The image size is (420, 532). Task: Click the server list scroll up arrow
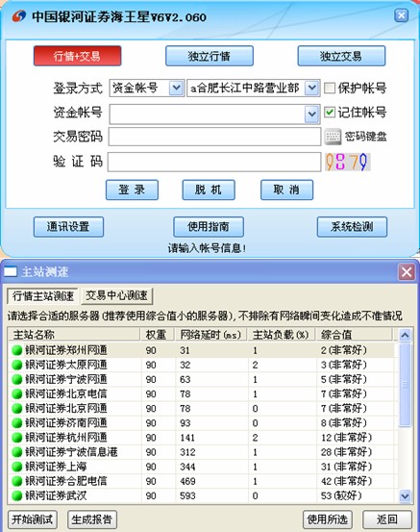(405, 335)
